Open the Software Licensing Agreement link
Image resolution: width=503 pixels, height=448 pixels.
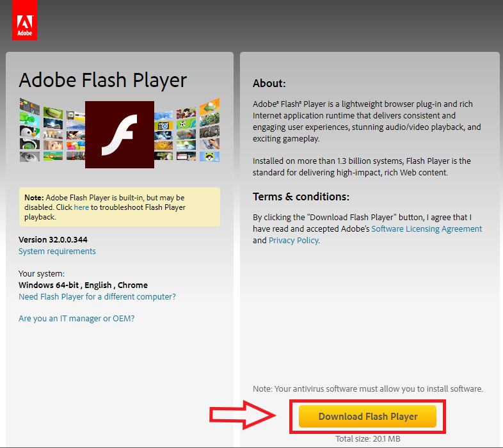pos(427,229)
